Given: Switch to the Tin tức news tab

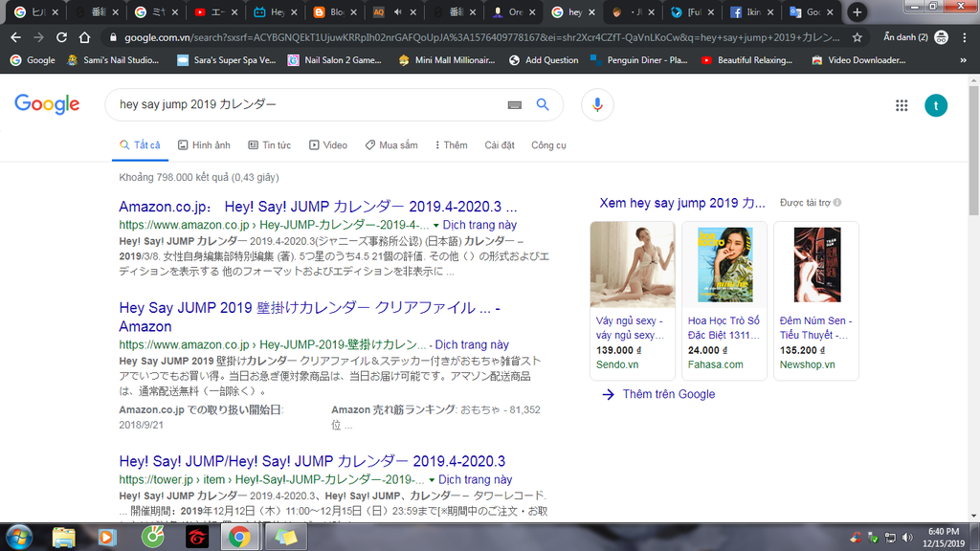Looking at the screenshot, I should 269,145.
